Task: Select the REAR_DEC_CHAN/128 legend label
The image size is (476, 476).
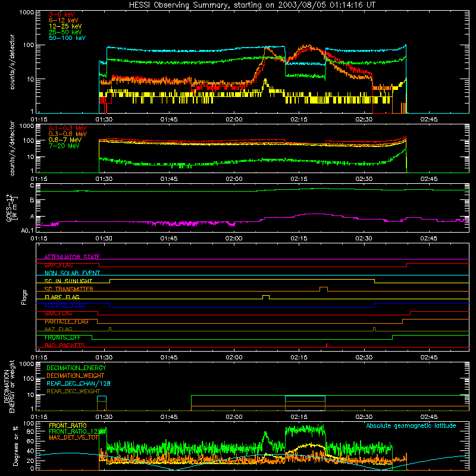Action: (x=79, y=383)
